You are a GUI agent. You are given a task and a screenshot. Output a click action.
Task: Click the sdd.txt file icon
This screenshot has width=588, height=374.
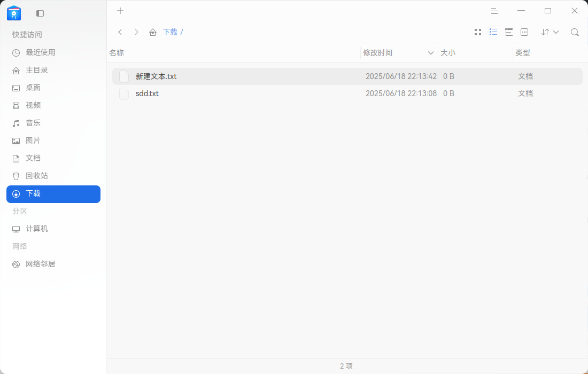(x=124, y=93)
